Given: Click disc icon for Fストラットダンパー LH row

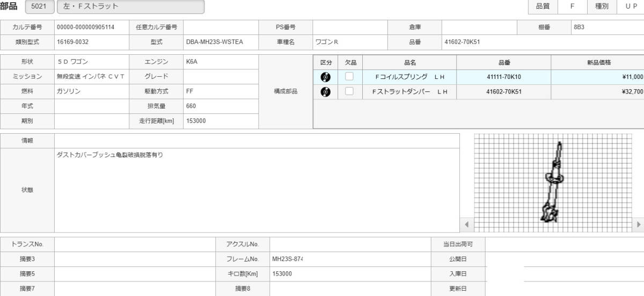Looking at the screenshot, I should click(x=325, y=92).
